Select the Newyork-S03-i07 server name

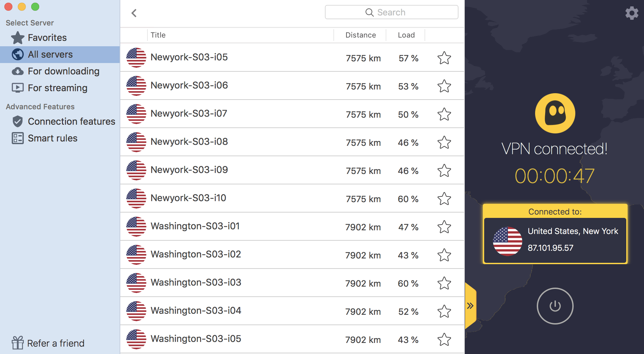click(189, 114)
